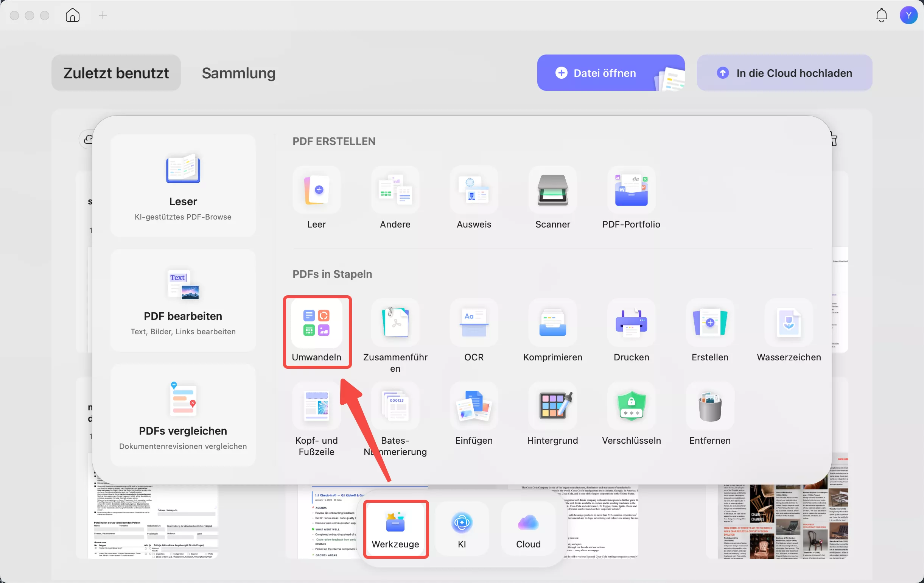Open the Leser PDF reader card
Screen dimensions: 924x583
(183, 185)
